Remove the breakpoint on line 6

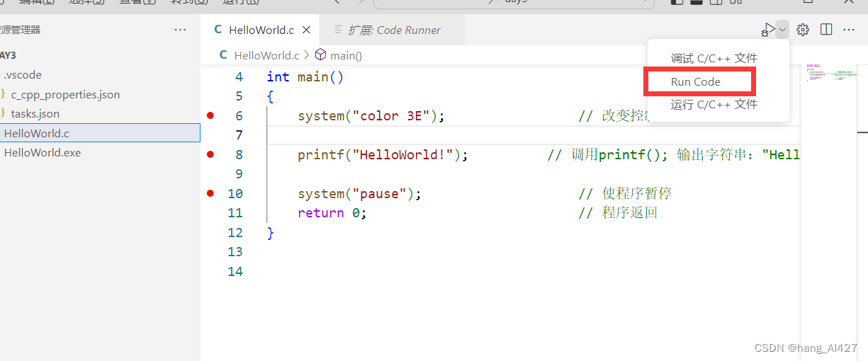[x=210, y=115]
